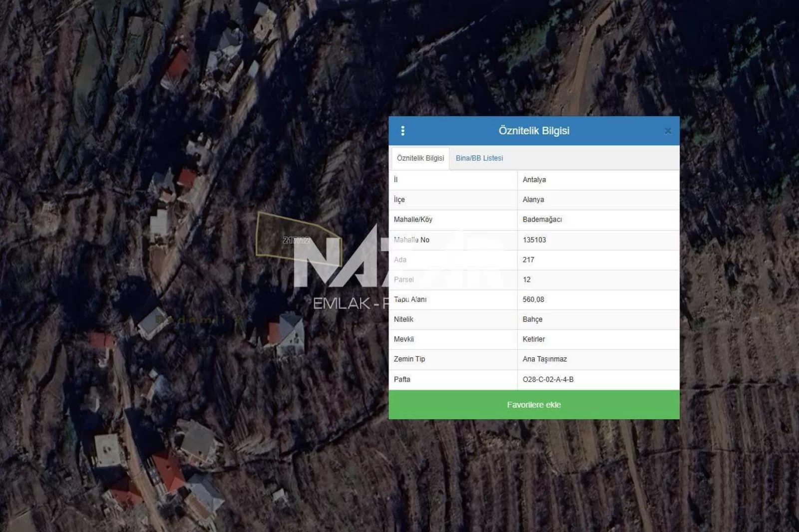This screenshot has height=532, width=799.
Task: Click the Ketirler value in Mevkii row
Action: [x=533, y=339]
